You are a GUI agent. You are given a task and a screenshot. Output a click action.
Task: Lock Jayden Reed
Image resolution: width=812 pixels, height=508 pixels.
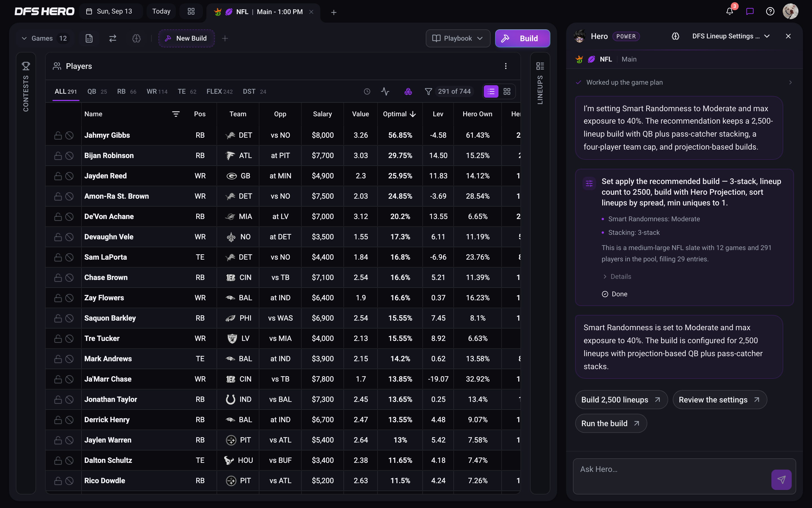pyautogui.click(x=58, y=176)
